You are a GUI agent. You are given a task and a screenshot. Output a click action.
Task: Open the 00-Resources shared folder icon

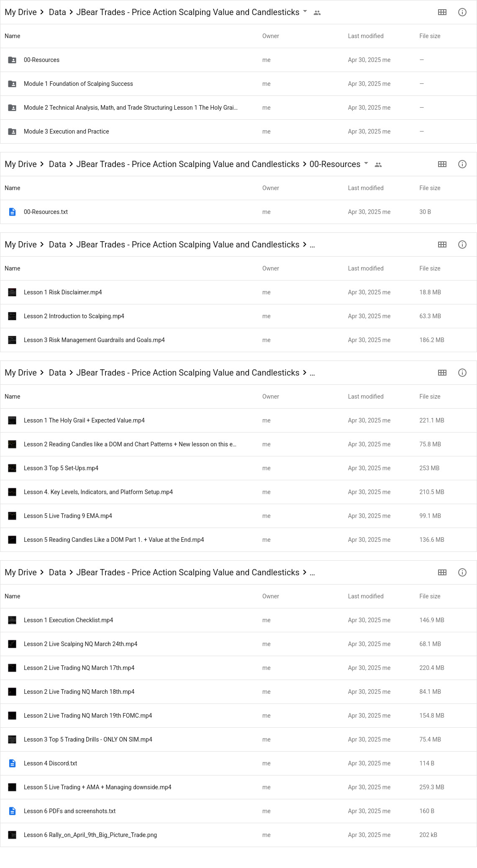12,60
